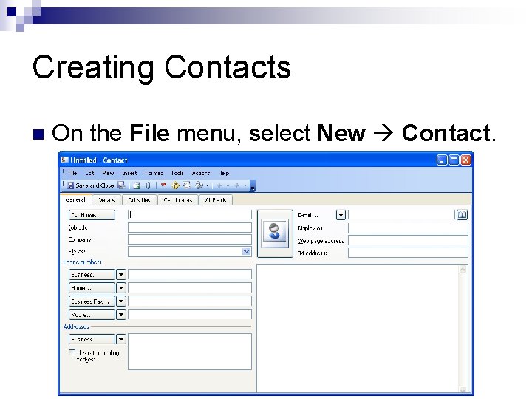Click the notes area scroll-up arrow
Image resolution: width=532 pixels, height=399 pixels.
[463, 270]
